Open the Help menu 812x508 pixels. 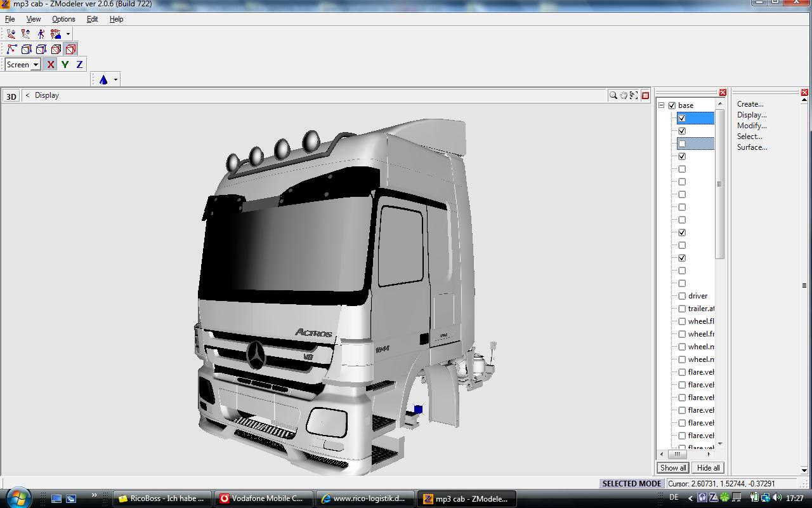pyautogui.click(x=116, y=19)
